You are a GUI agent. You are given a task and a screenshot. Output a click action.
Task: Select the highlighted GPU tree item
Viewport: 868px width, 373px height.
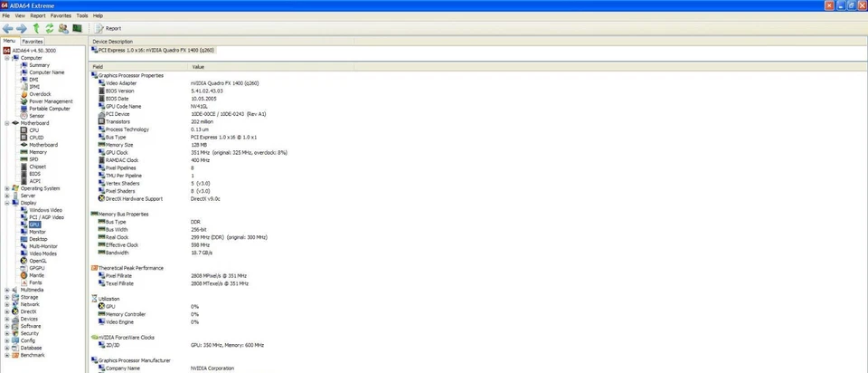pos(34,225)
